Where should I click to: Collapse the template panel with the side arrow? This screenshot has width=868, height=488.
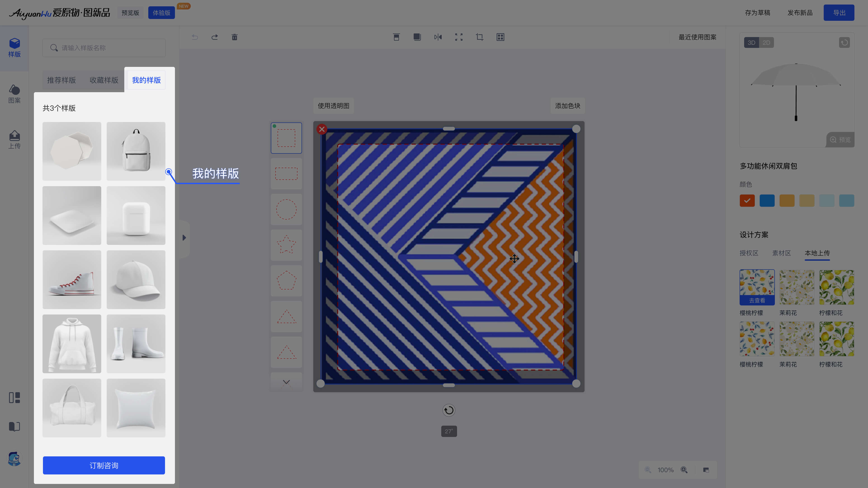click(x=184, y=238)
